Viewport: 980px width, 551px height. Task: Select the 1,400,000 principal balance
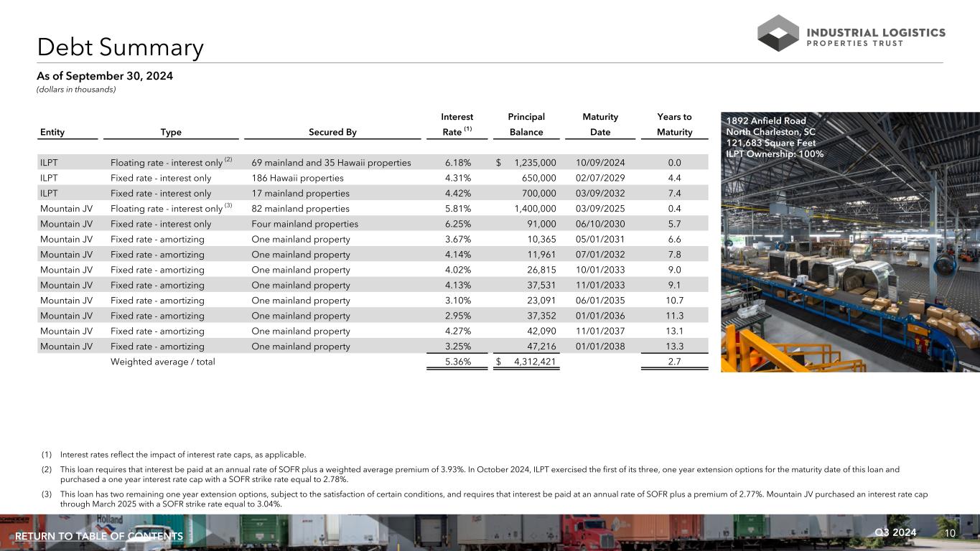535,209
